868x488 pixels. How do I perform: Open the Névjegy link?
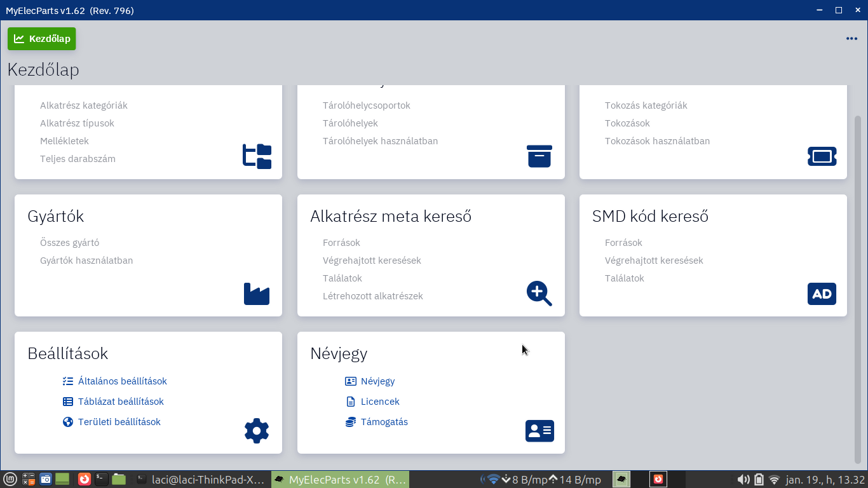click(378, 381)
